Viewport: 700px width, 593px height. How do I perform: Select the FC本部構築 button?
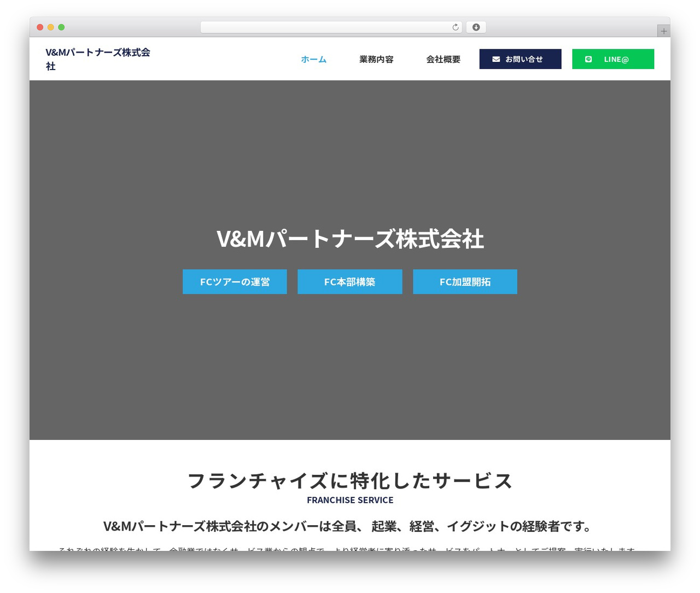pos(350,282)
